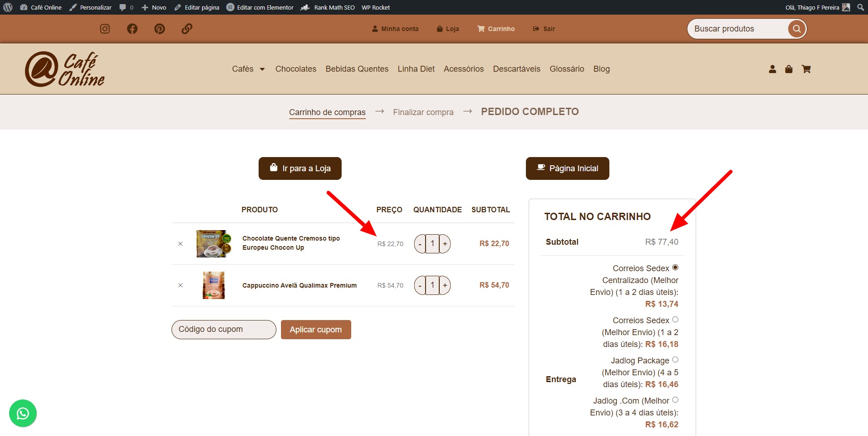Click the chain link icon in header
The image size is (868, 436).
click(x=187, y=29)
